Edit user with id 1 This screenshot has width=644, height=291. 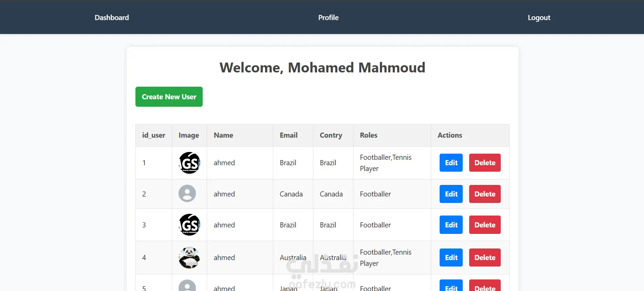(x=451, y=163)
